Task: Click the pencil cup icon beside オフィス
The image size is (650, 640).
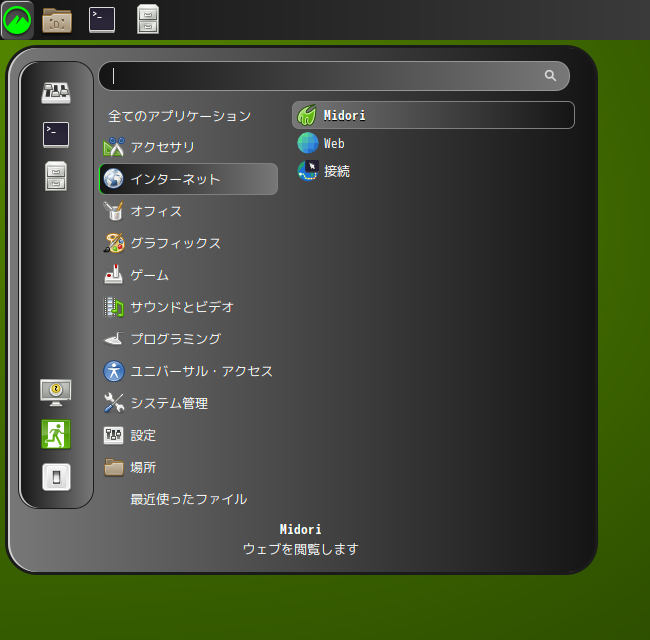Action: (114, 211)
